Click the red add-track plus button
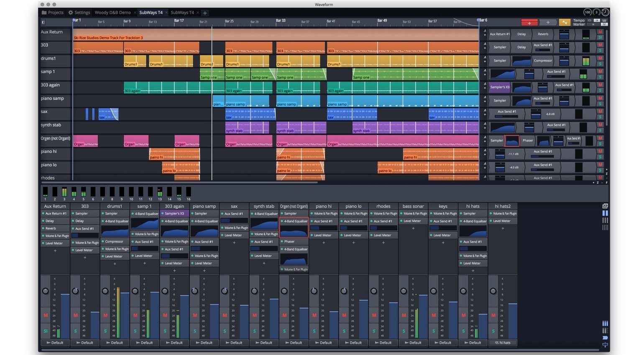The width and height of the screenshot is (644, 355). click(x=529, y=23)
